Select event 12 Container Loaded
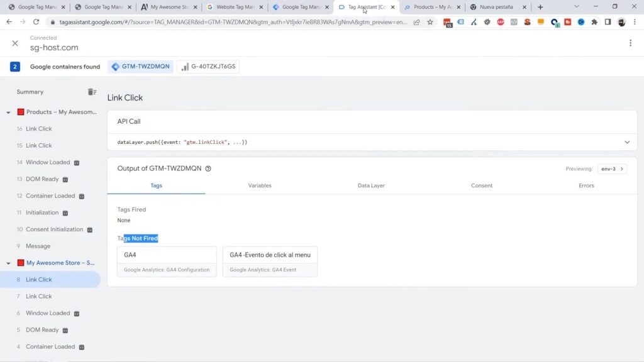The image size is (644, 362). point(50,196)
